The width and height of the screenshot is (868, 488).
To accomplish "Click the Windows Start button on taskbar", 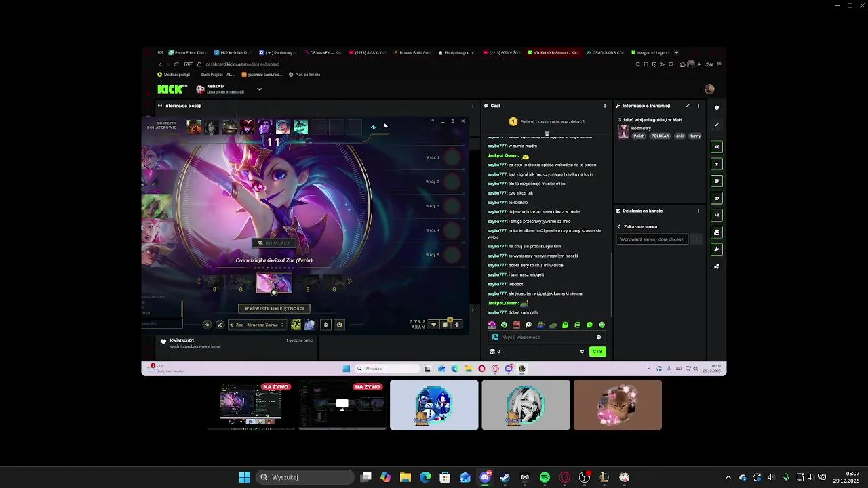I will (244, 477).
